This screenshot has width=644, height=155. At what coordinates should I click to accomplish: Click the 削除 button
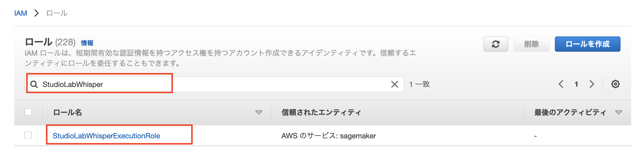tap(531, 44)
